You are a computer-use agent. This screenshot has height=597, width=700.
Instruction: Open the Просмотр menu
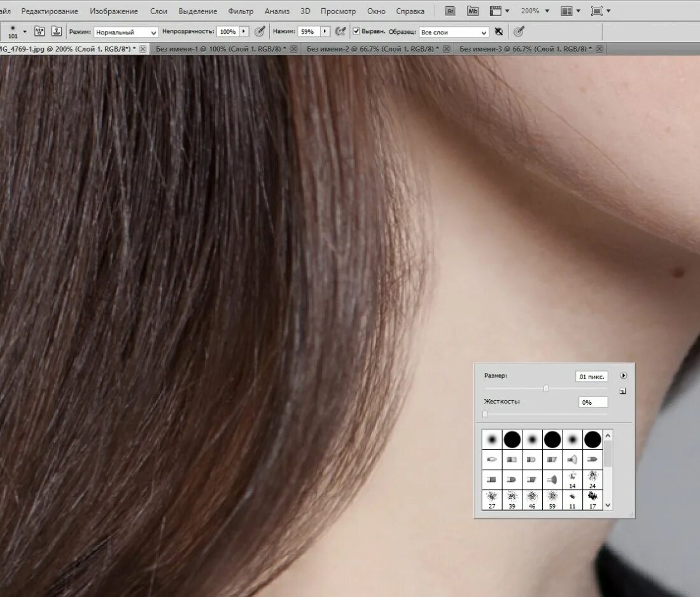pyautogui.click(x=339, y=11)
